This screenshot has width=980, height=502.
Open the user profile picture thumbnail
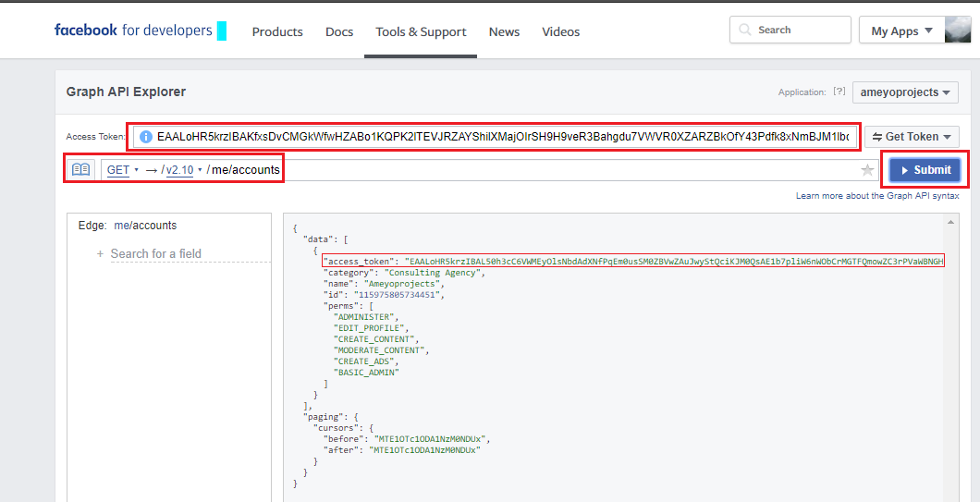tap(958, 30)
